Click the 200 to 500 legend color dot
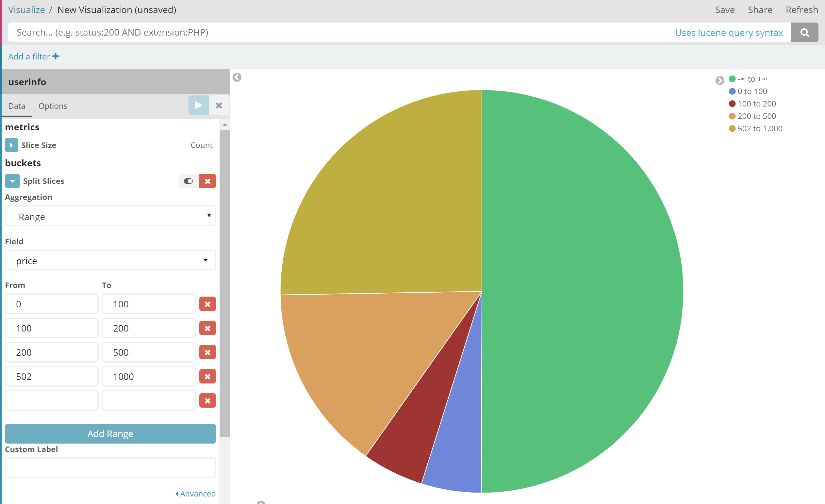The image size is (825, 504). [x=732, y=116]
